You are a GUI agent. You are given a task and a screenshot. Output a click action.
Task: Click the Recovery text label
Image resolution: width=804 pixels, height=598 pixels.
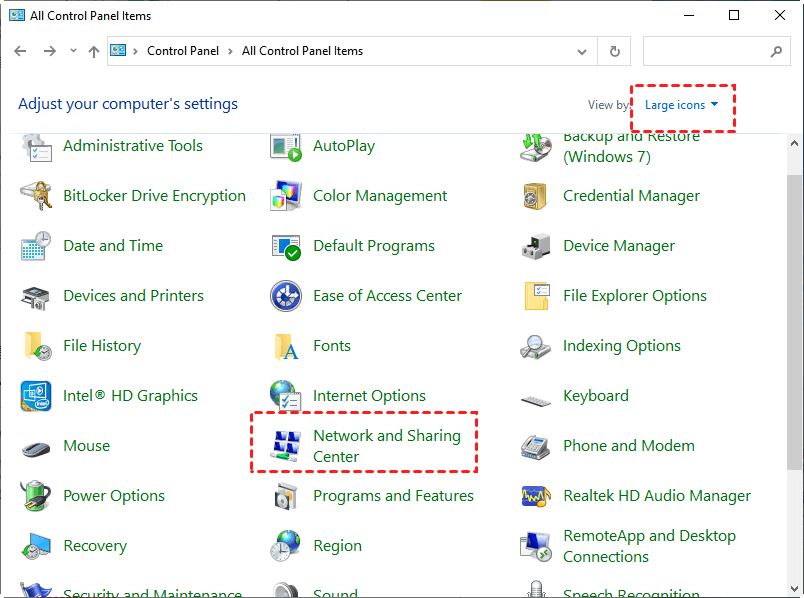pyautogui.click(x=95, y=546)
